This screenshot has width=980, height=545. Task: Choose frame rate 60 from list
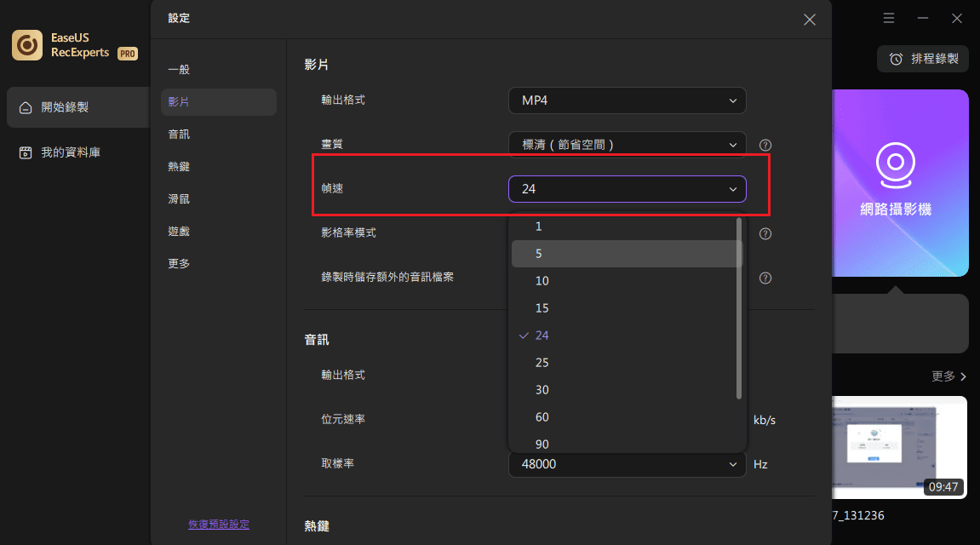click(624, 417)
